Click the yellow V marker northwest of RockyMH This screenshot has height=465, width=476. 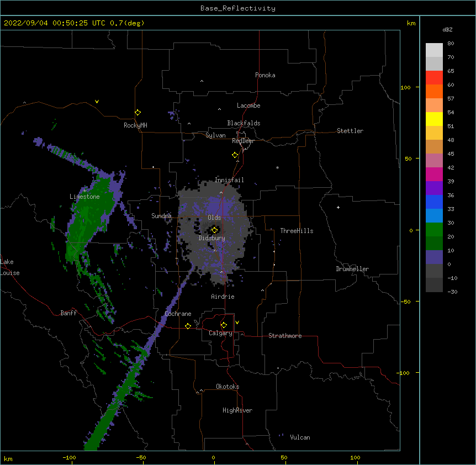click(x=97, y=102)
